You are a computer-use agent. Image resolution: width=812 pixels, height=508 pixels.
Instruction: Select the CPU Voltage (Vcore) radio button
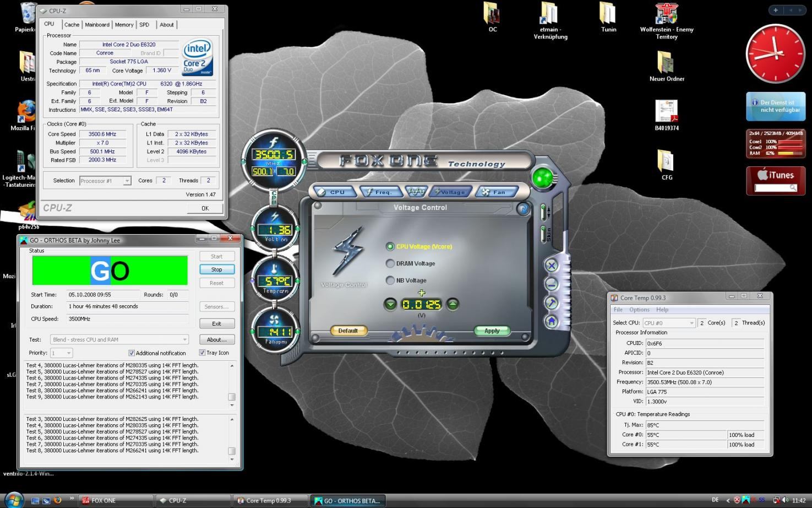click(x=390, y=246)
